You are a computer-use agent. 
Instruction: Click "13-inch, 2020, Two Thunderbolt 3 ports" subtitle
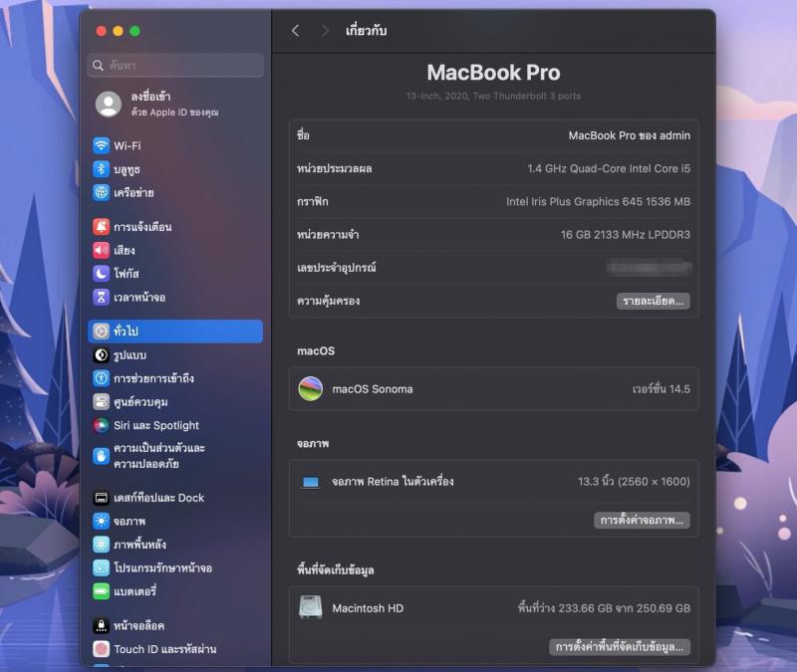point(493,96)
